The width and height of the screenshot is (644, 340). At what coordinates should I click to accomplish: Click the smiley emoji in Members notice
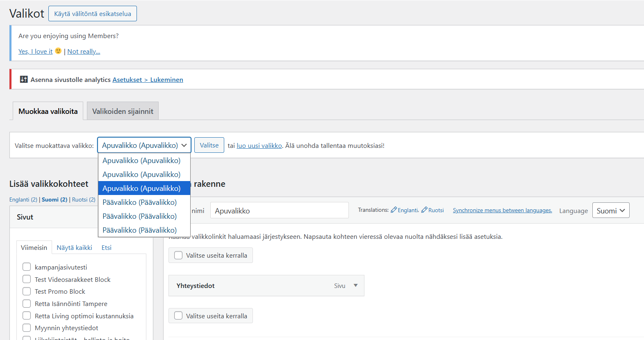point(58,51)
